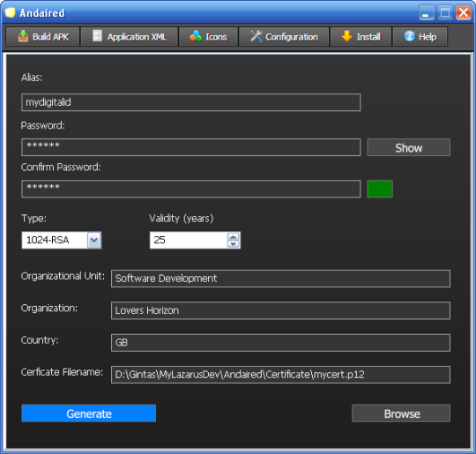Click the Alias field containing mydigitalid
Image resolution: width=476 pixels, height=454 pixels.
click(191, 102)
